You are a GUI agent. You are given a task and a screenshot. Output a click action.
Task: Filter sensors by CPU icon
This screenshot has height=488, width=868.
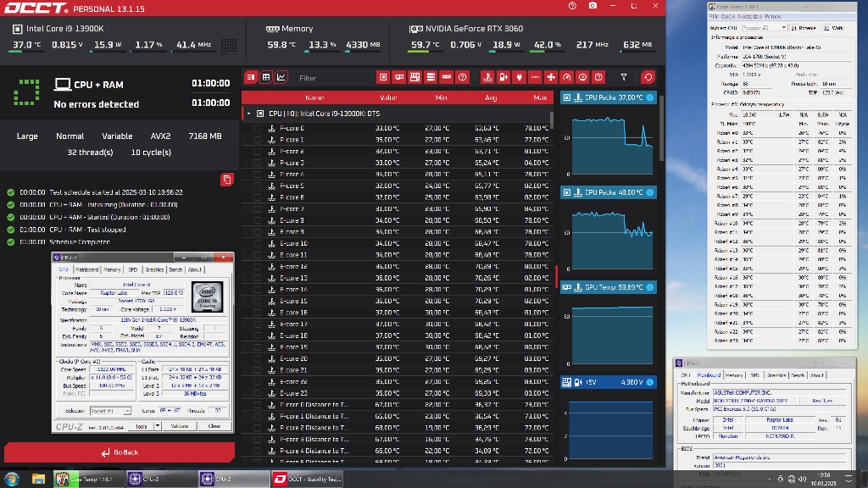tap(383, 77)
